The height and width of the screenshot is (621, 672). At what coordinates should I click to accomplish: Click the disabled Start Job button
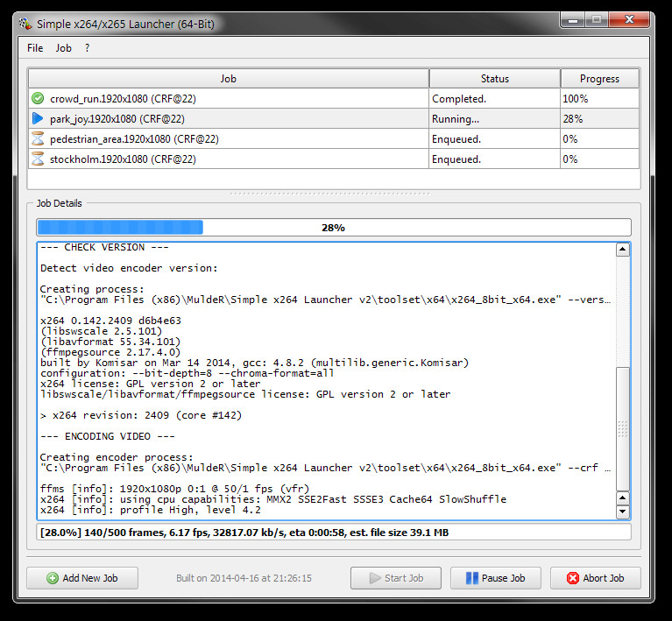coord(395,578)
